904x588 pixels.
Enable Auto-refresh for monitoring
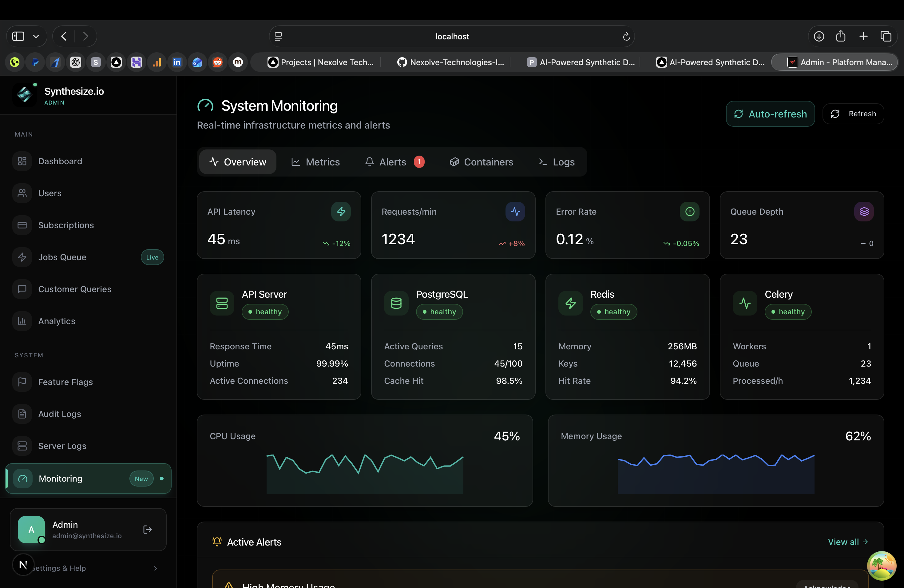(770, 113)
